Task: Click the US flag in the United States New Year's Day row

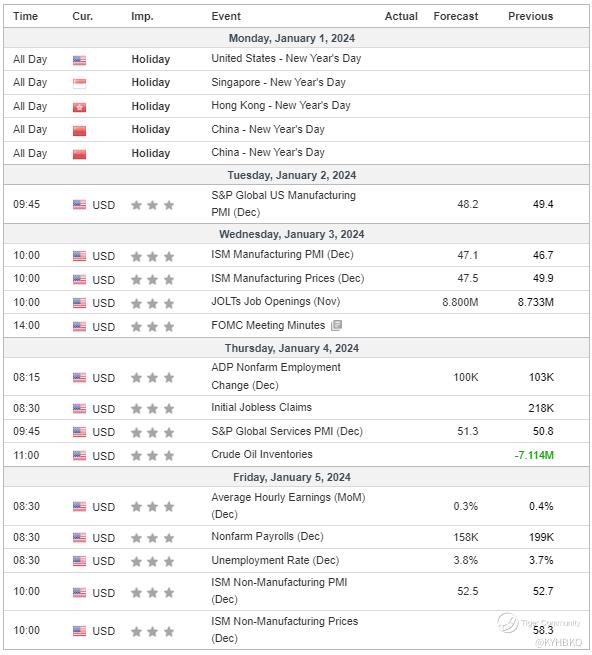Action: click(79, 60)
